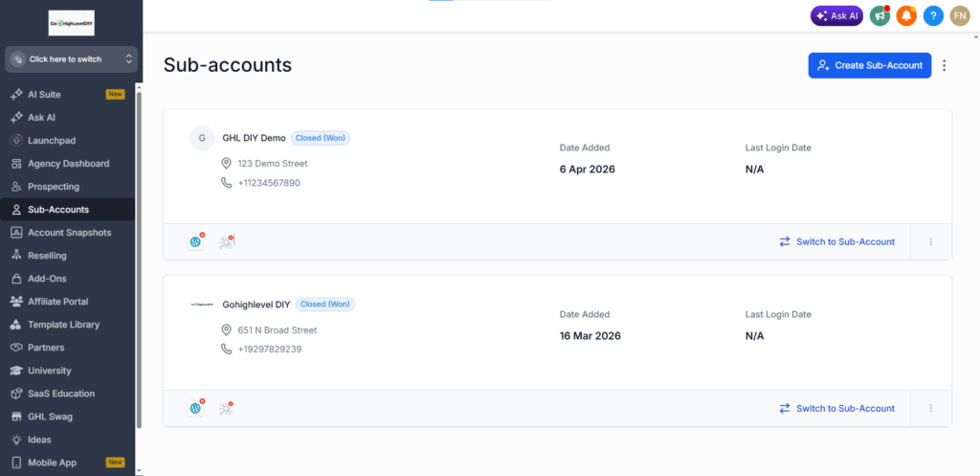Click the sidebar vertical scrollbar
980x476 pixels.
point(139,260)
